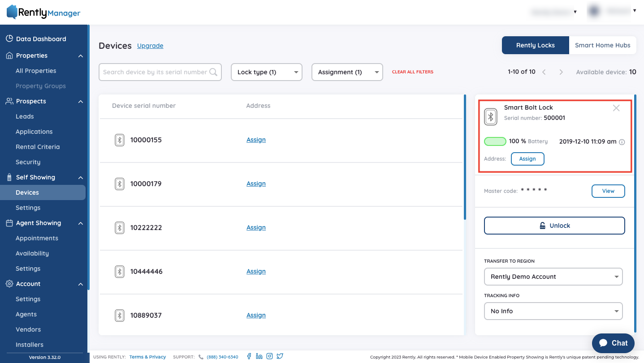Assign address for device 10000155
The height and width of the screenshot is (363, 644).
click(x=256, y=140)
